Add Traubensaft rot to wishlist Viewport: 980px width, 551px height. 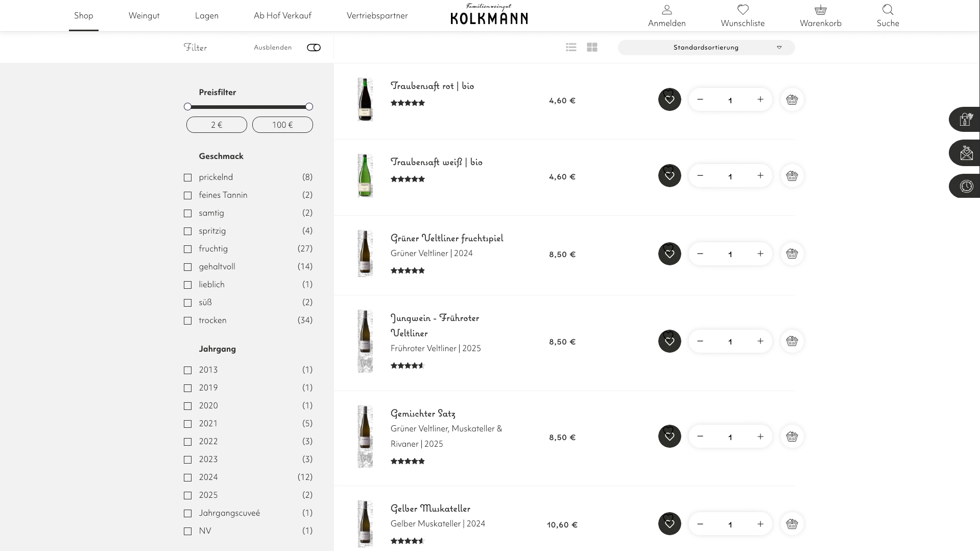click(x=670, y=100)
